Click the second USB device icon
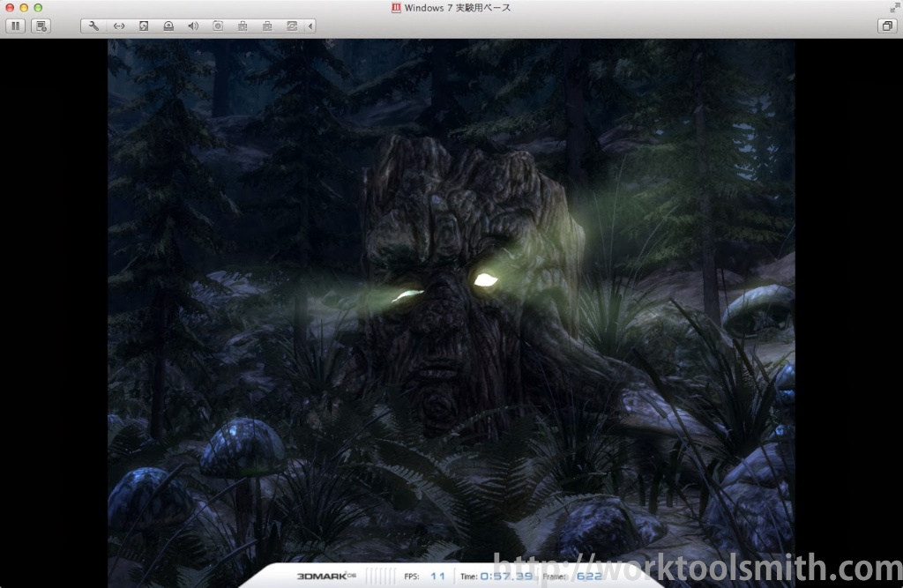 [268, 26]
